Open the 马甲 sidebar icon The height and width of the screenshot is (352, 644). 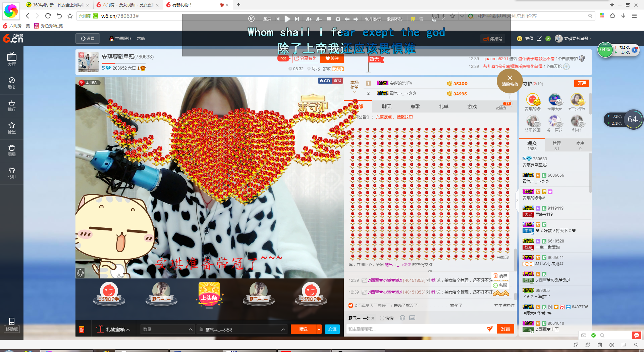click(12, 173)
